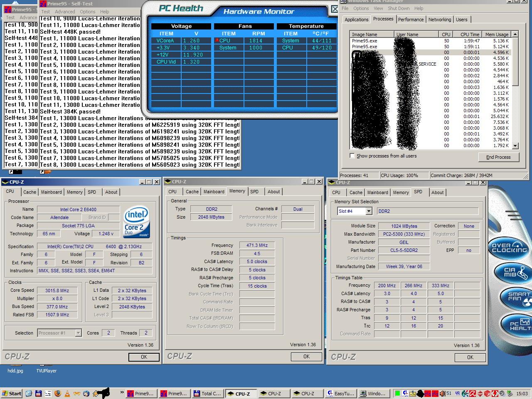532x399 pixels.
Task: Open Mainboard tab in left CPU-Z window
Action: 51,192
